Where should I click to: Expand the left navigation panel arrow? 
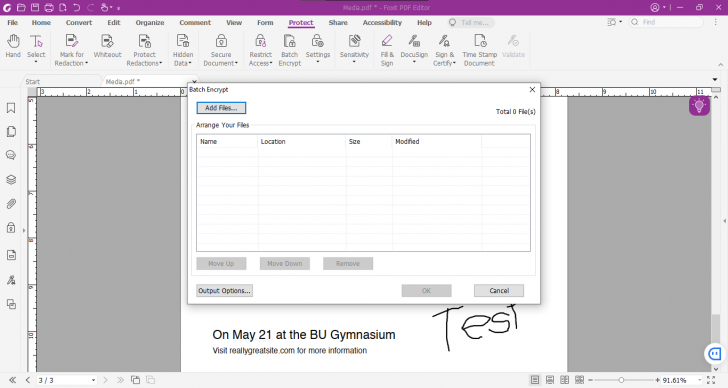(24, 230)
